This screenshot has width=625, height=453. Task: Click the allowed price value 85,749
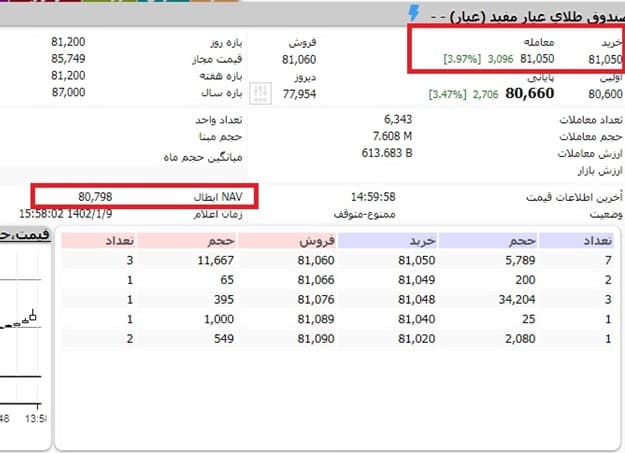click(x=68, y=59)
